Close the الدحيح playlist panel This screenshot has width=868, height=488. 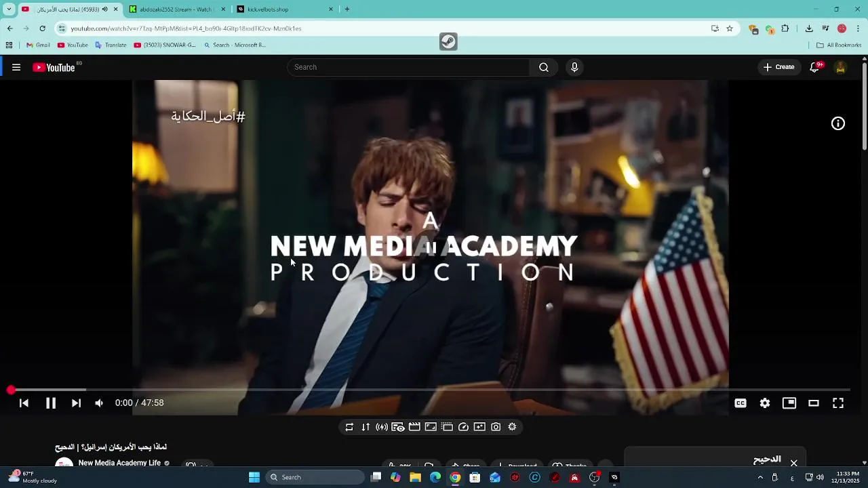793,463
